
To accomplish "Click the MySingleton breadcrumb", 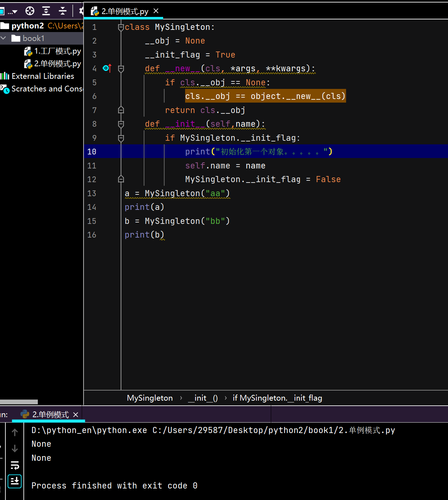I will tap(150, 398).
